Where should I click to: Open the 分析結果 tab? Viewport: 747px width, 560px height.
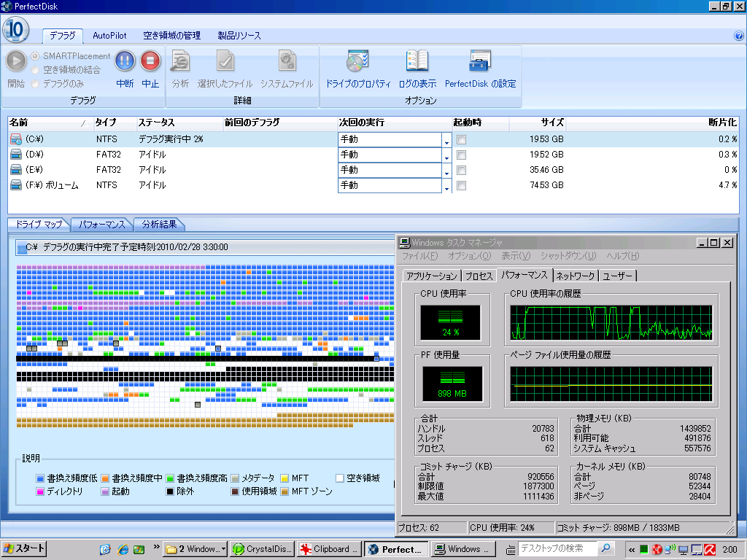coord(160,225)
